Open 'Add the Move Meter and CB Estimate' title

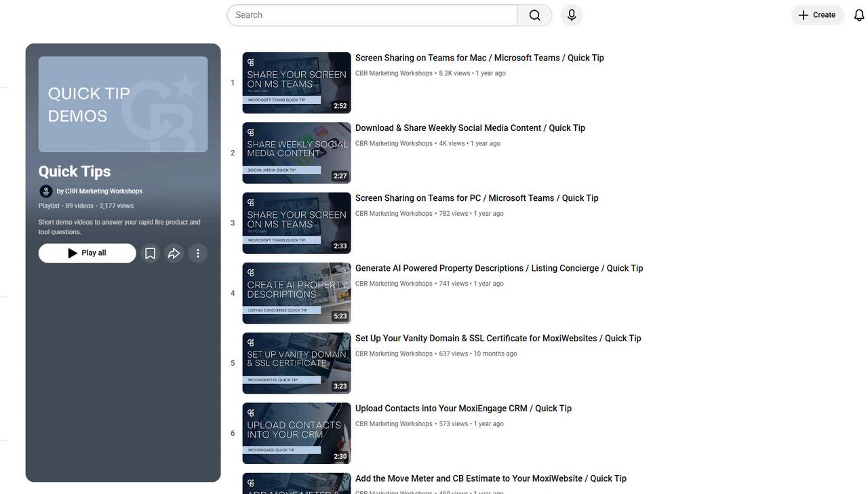(x=491, y=479)
